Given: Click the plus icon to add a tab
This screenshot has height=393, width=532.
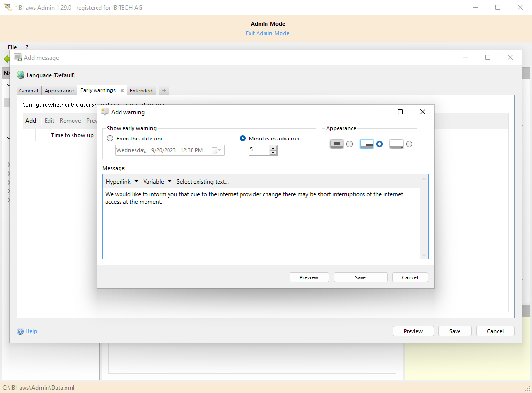Looking at the screenshot, I should coord(164,91).
